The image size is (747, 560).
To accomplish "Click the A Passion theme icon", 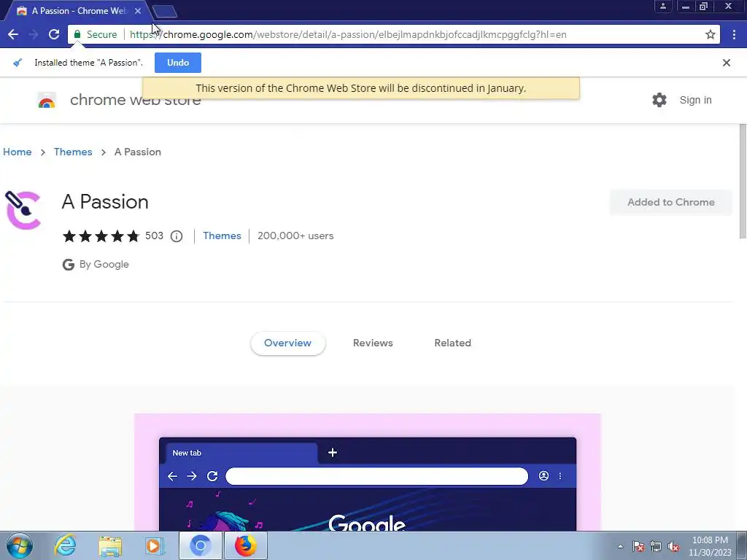I will click(23, 209).
